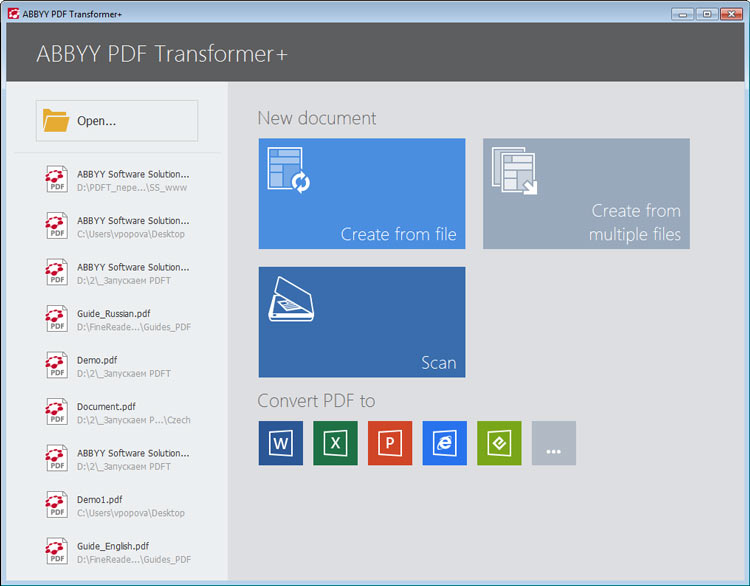The height and width of the screenshot is (586, 750).
Task: Open the folder icon on Open button
Action: pos(55,120)
